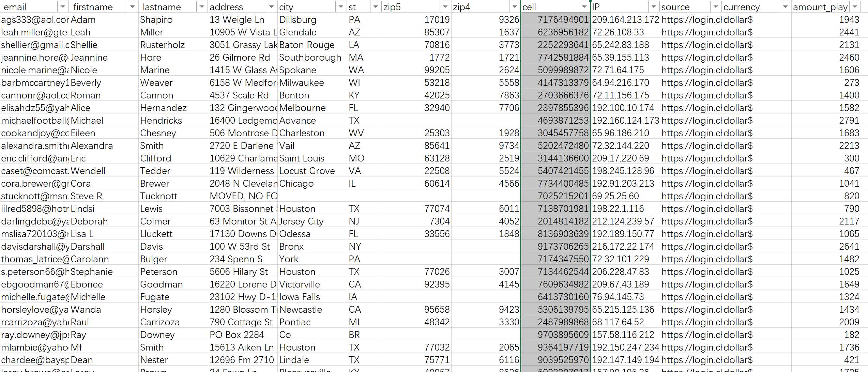Select IP cell 72.11.156.175
The image size is (868, 372).
tap(625, 95)
